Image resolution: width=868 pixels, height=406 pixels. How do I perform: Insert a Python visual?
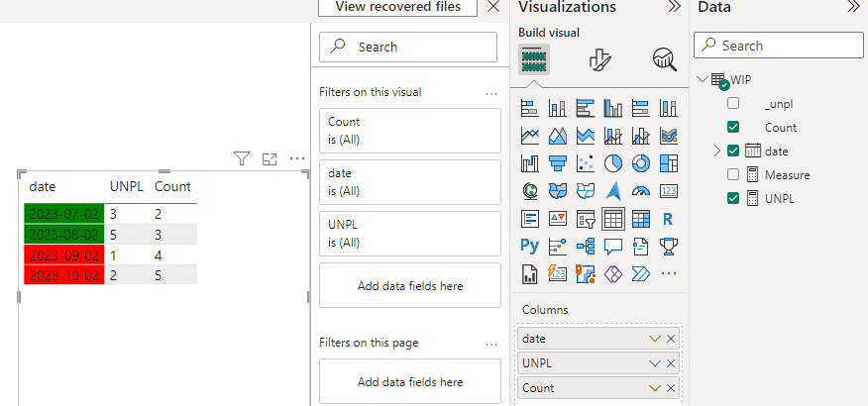pyautogui.click(x=530, y=246)
